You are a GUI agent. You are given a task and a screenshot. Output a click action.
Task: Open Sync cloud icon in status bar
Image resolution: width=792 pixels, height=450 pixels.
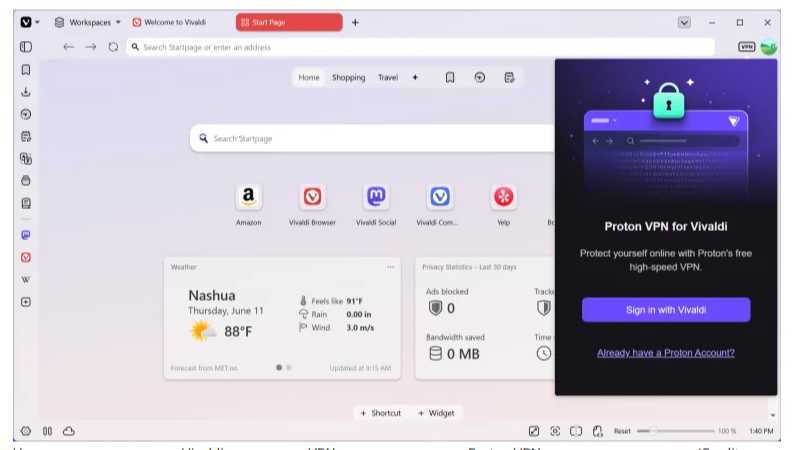(69, 431)
